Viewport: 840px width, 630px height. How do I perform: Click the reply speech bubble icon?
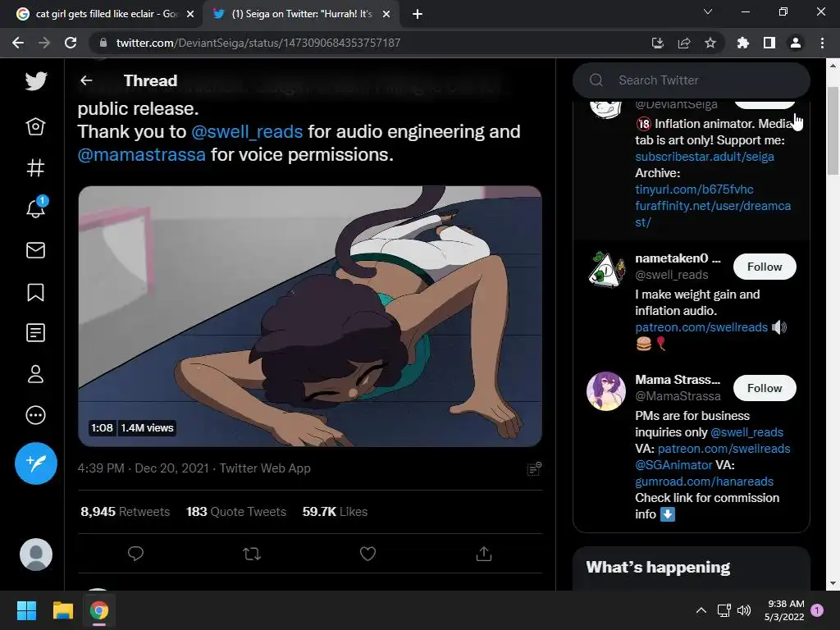point(135,554)
